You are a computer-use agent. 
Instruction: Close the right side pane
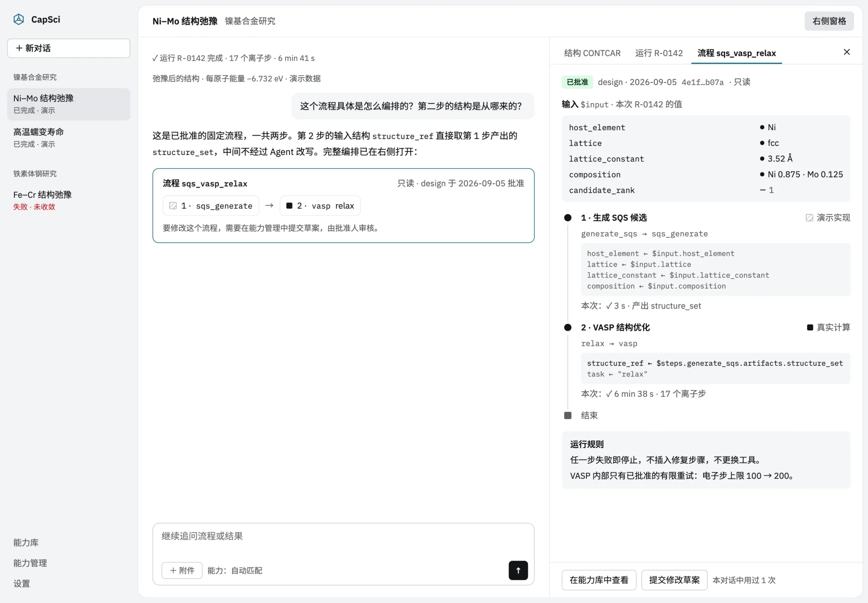[x=847, y=52]
